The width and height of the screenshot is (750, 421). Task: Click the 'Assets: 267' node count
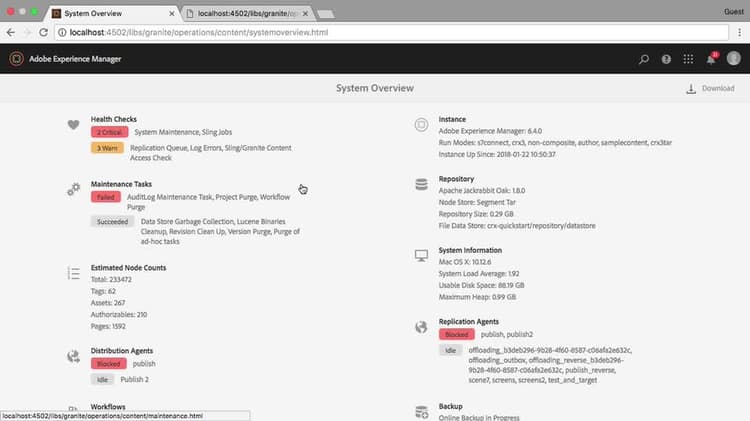point(108,303)
